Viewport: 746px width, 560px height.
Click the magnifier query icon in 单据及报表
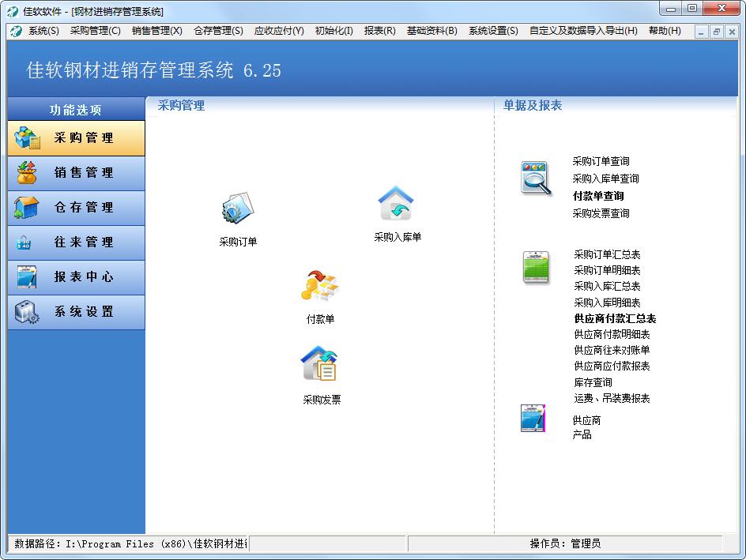coord(535,178)
